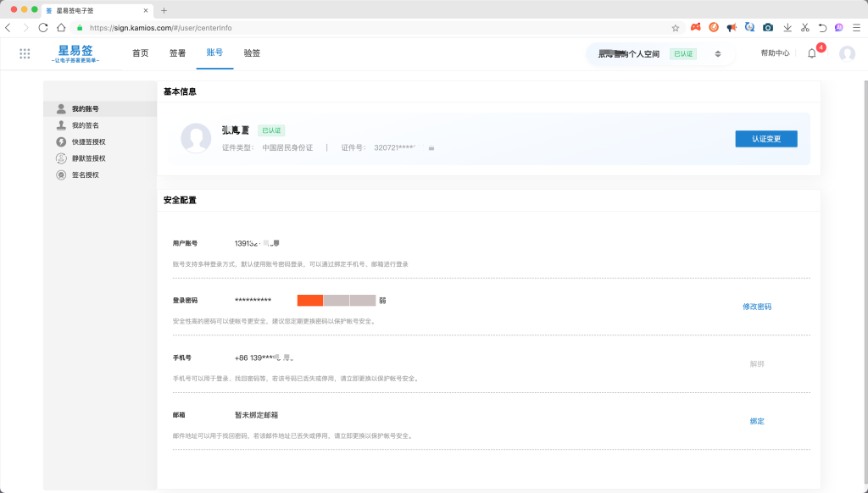Click the 签名授权 sidebar icon

click(x=61, y=174)
